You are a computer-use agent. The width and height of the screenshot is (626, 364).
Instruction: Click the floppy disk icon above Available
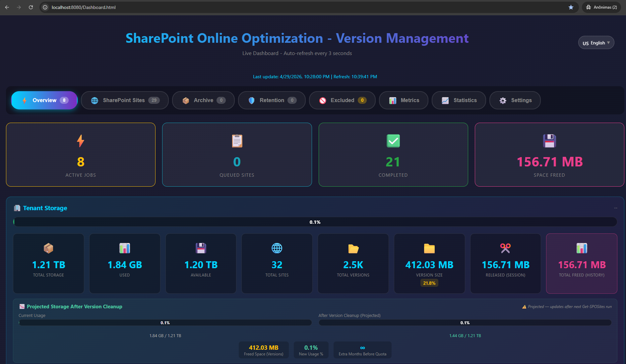[x=201, y=248]
